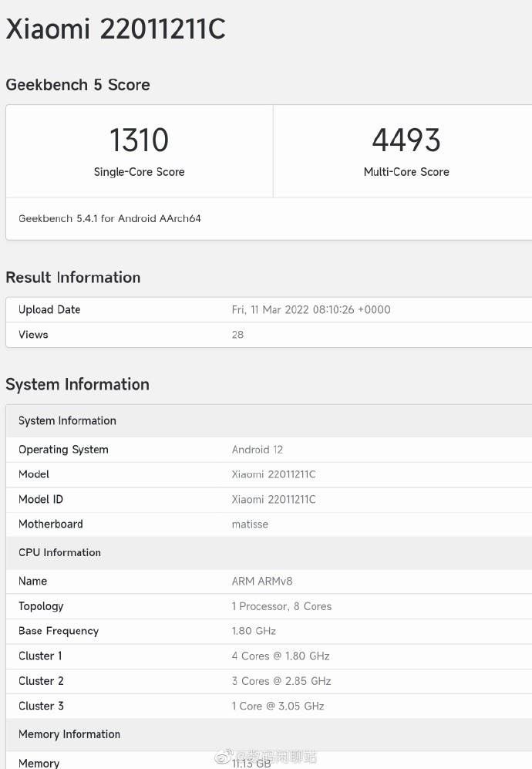Click the Topology label
The image size is (532, 769).
(x=41, y=607)
